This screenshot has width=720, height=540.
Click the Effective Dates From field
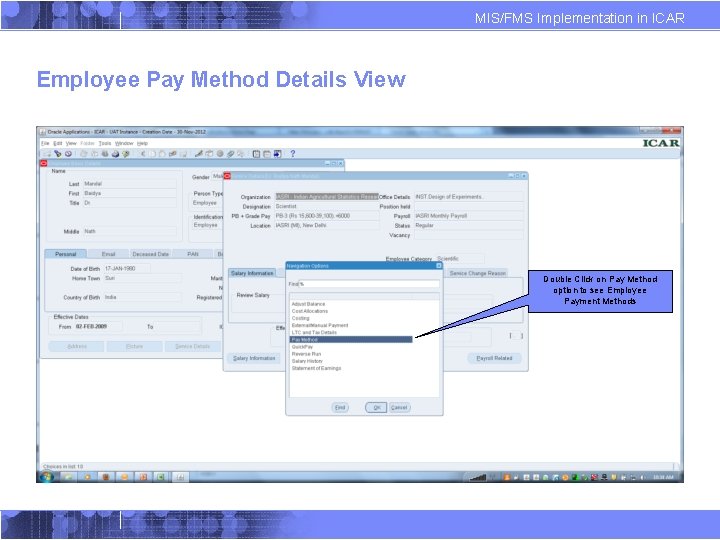(x=98, y=326)
